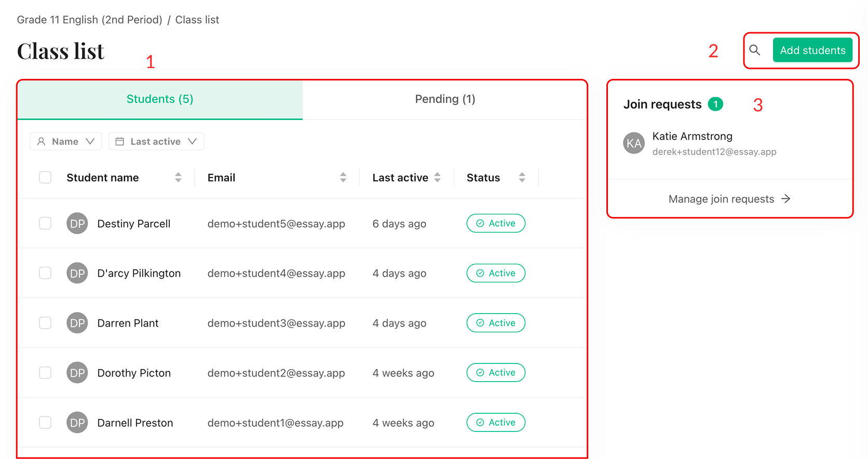The image size is (868, 459).
Task: Click arrow icon beside Manage join requests
Action: (x=786, y=199)
